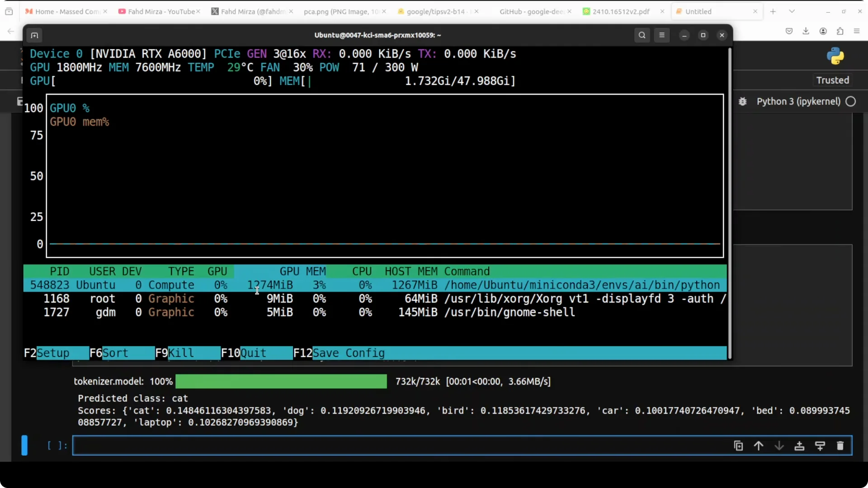This screenshot has height=488, width=868.
Task: Select gnome-shell process row 1727
Action: tap(375, 312)
